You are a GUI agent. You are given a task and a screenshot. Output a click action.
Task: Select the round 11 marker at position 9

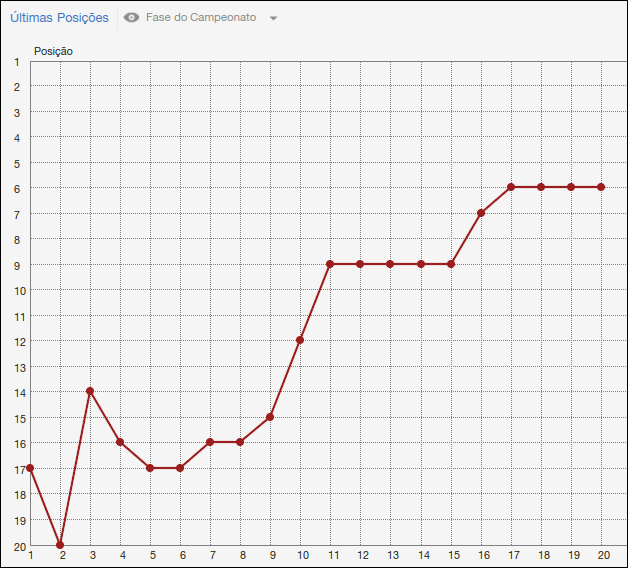(330, 264)
